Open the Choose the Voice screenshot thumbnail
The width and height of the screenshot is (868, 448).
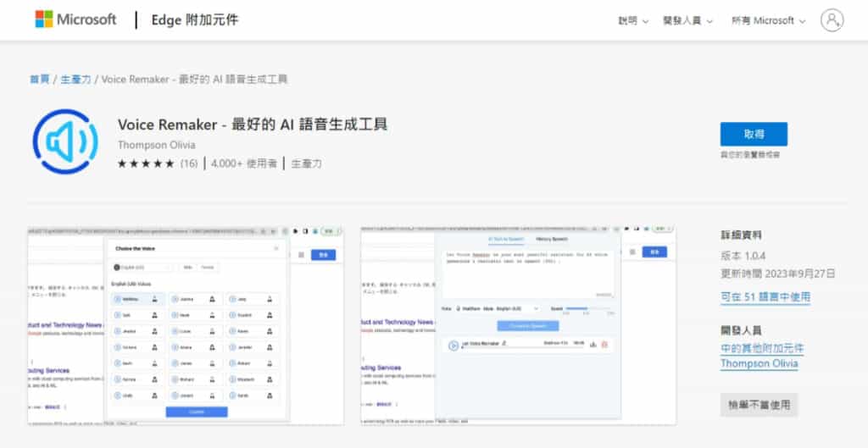point(186,326)
